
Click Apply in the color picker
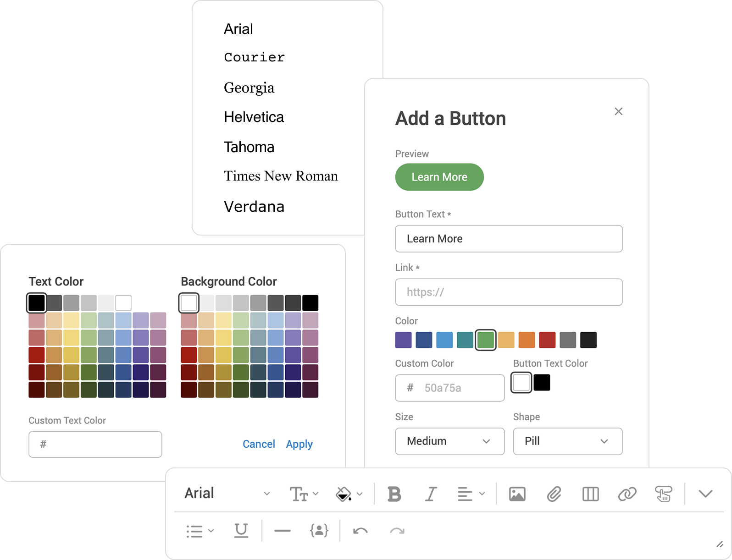point(299,444)
